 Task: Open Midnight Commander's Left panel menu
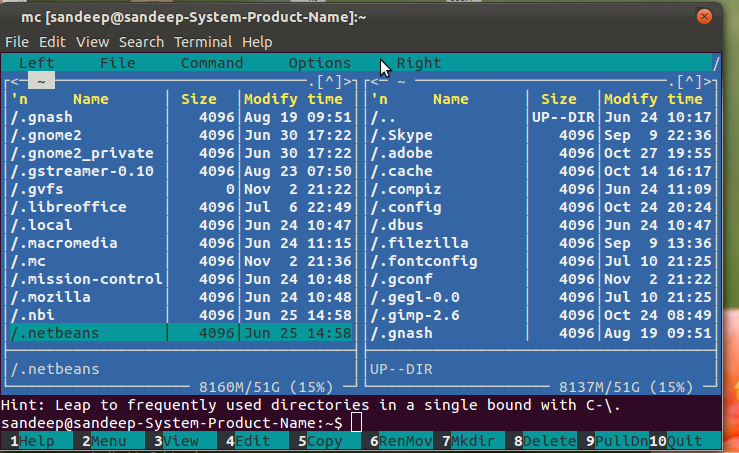pyautogui.click(x=36, y=63)
